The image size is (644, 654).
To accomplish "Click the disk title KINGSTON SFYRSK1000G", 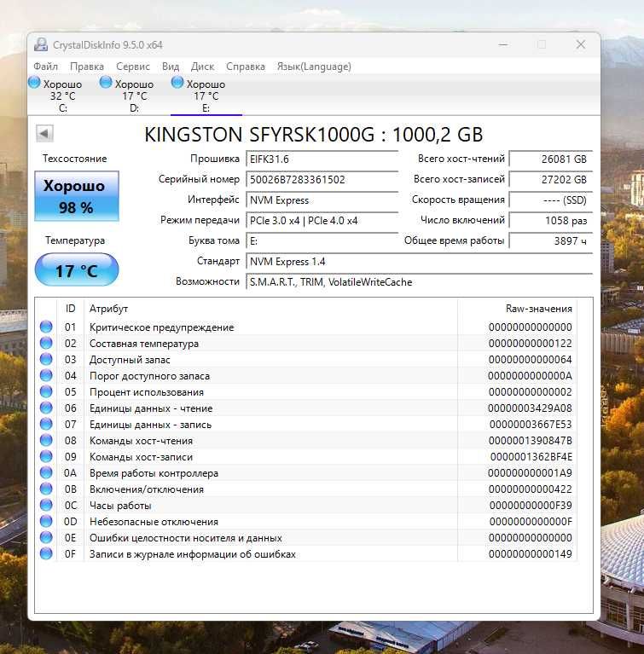I will (314, 135).
